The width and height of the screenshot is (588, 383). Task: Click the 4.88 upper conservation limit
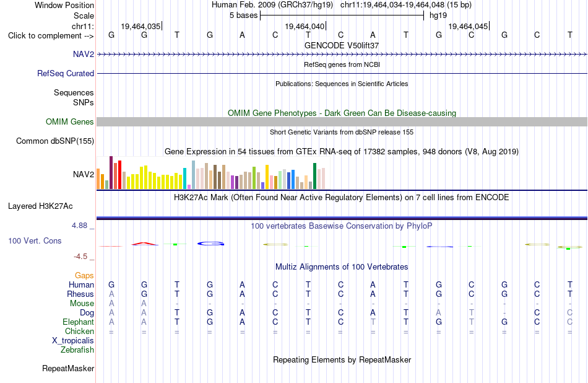point(79,226)
